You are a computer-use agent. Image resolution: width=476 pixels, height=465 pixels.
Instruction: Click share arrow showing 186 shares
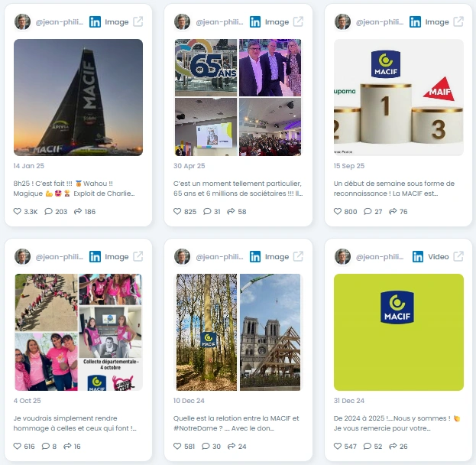click(x=78, y=211)
